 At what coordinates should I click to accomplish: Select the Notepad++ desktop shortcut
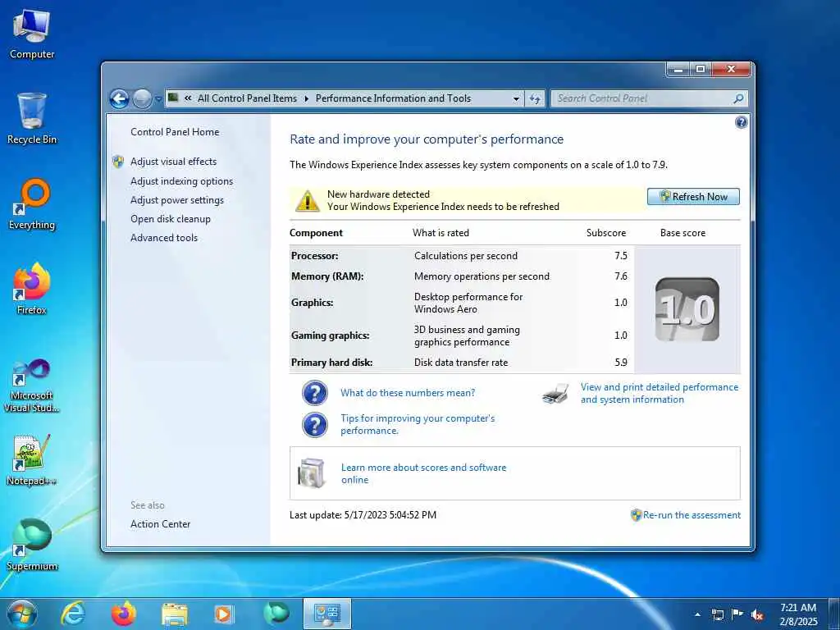pyautogui.click(x=32, y=460)
